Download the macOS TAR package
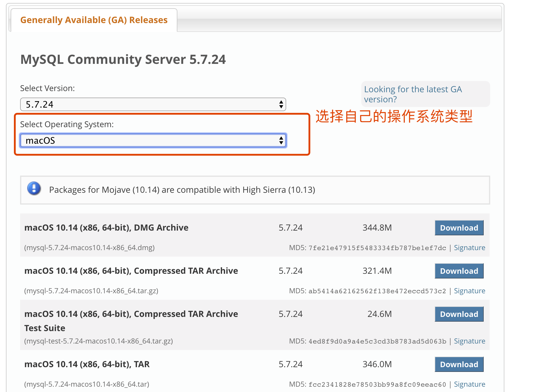Viewport: 544px width, 392px height. tap(459, 364)
